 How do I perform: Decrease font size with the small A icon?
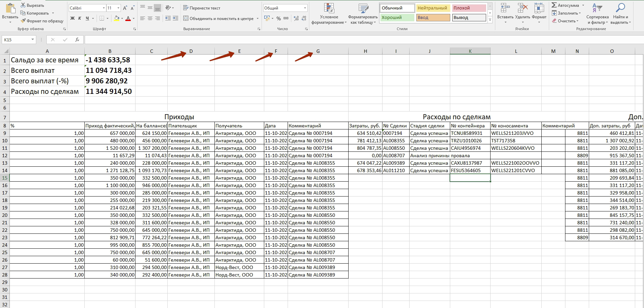coord(133,8)
